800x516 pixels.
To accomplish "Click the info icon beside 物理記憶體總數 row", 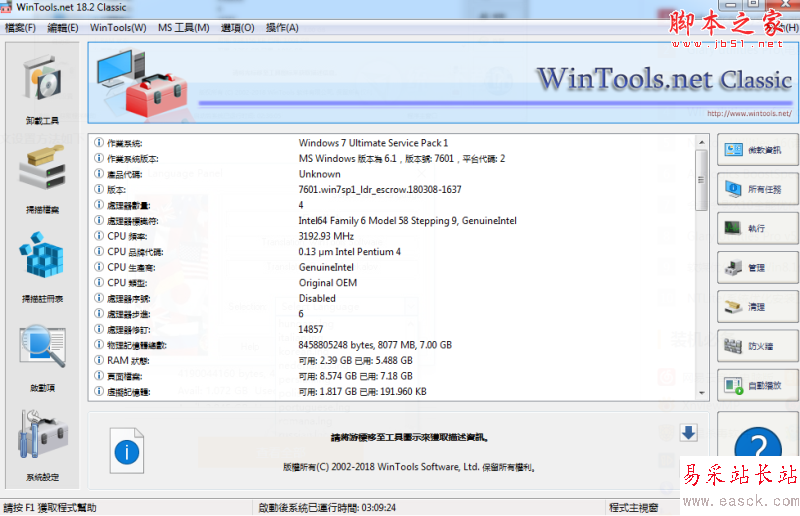I will pyautogui.click(x=99, y=345).
